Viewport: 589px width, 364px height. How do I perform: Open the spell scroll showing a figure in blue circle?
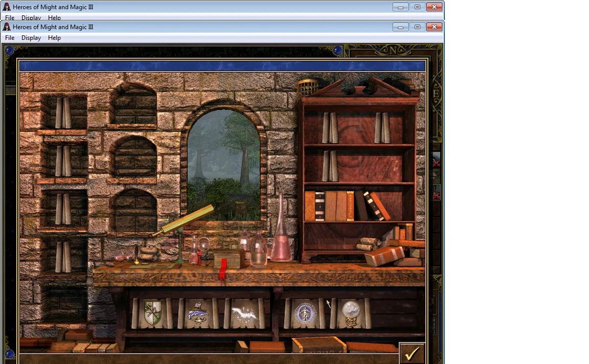(305, 313)
